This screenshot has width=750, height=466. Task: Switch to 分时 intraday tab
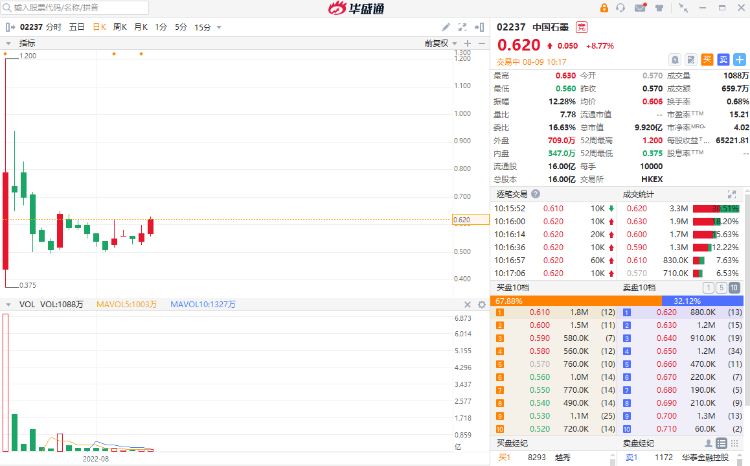(x=54, y=27)
